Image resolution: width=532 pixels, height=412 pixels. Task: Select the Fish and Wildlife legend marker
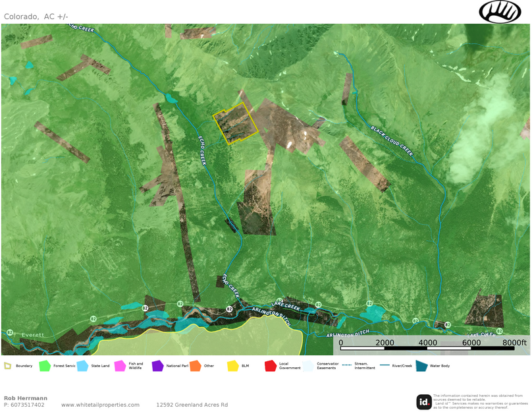pos(119,364)
